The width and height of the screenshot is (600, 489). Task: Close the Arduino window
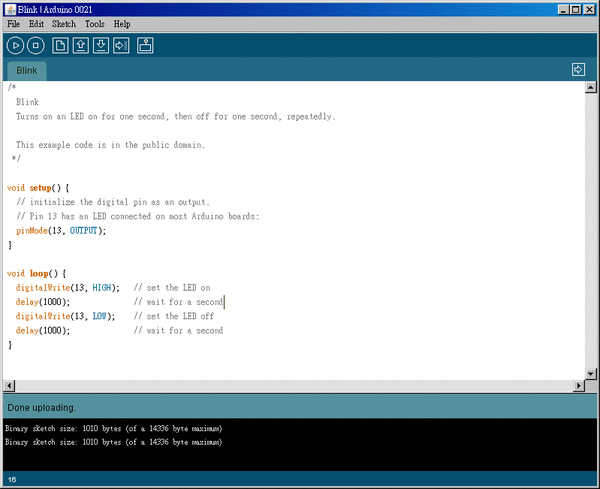pos(589,9)
